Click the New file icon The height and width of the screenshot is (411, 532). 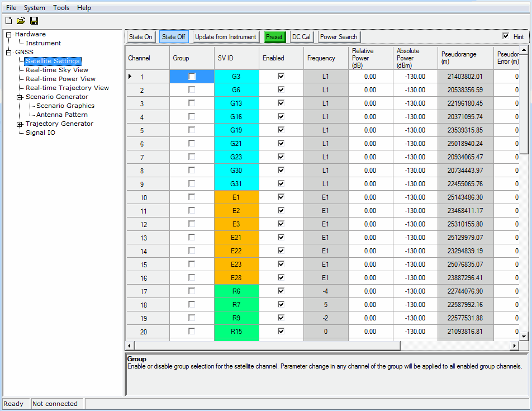pos(8,21)
